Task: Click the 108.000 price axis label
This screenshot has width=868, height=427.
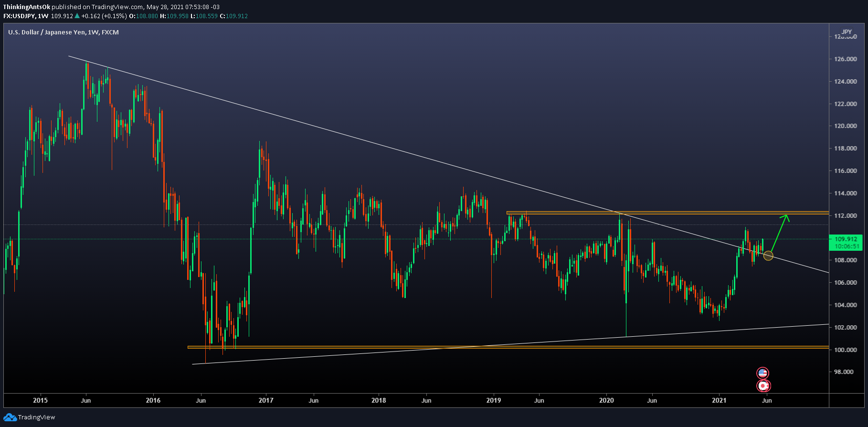Action: (845, 260)
